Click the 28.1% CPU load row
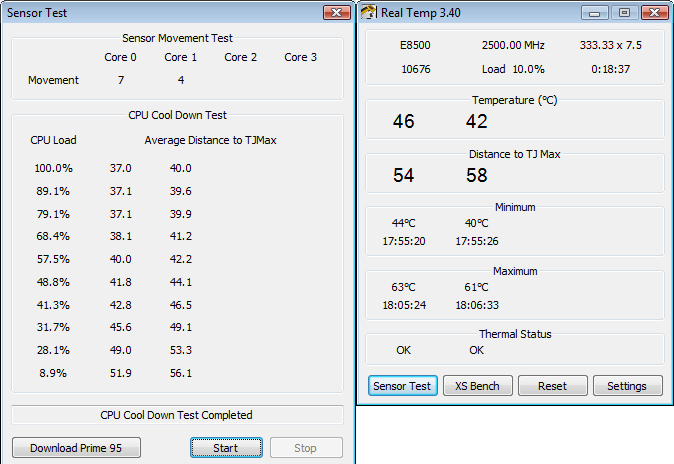The image size is (674, 464). point(114,350)
